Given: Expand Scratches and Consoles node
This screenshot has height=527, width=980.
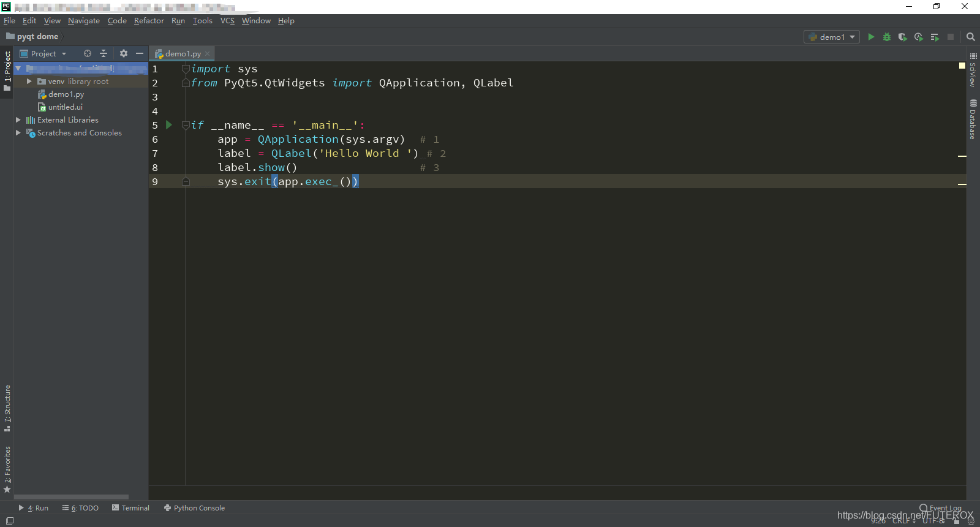Looking at the screenshot, I should [x=18, y=132].
